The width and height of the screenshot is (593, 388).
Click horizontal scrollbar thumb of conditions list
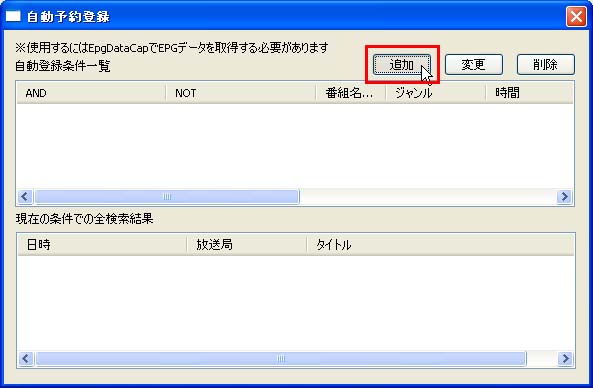(x=167, y=197)
